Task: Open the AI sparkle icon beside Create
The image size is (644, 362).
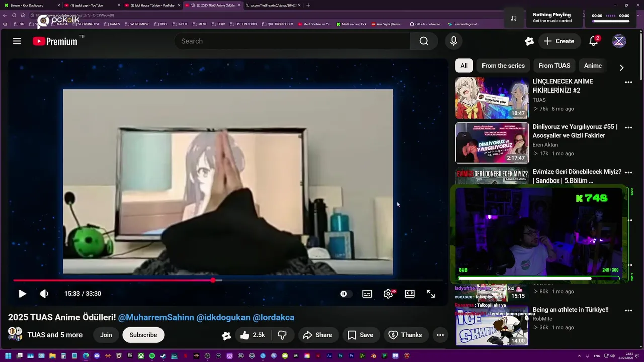Action: [529, 41]
